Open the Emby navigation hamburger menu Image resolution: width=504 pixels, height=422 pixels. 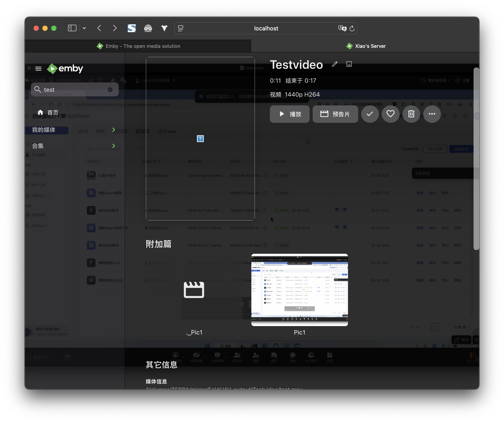(38, 69)
